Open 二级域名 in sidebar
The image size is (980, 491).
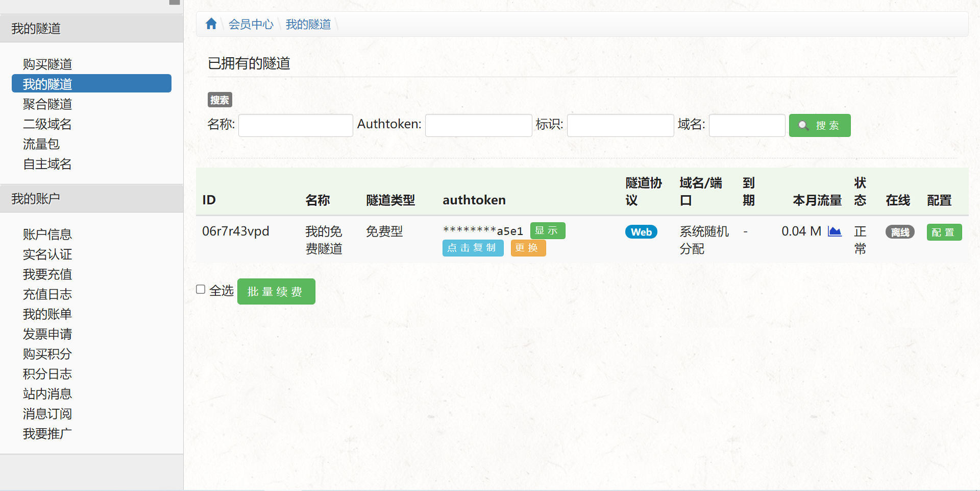click(47, 124)
